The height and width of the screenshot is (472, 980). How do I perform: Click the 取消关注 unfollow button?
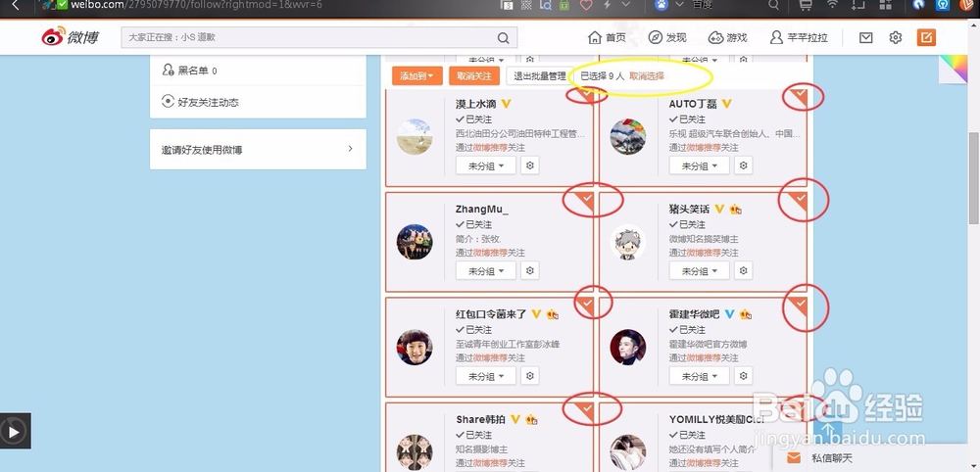tap(474, 76)
